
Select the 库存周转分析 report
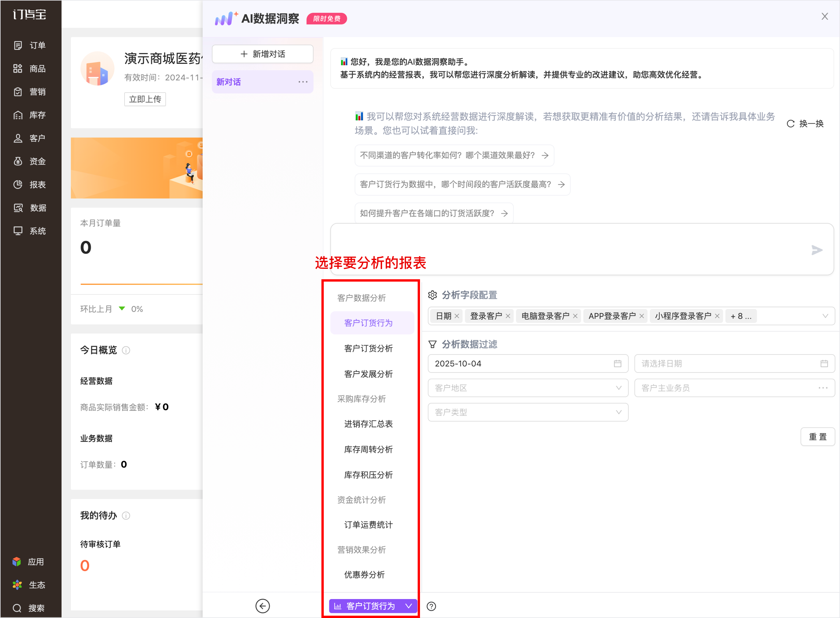[368, 449]
